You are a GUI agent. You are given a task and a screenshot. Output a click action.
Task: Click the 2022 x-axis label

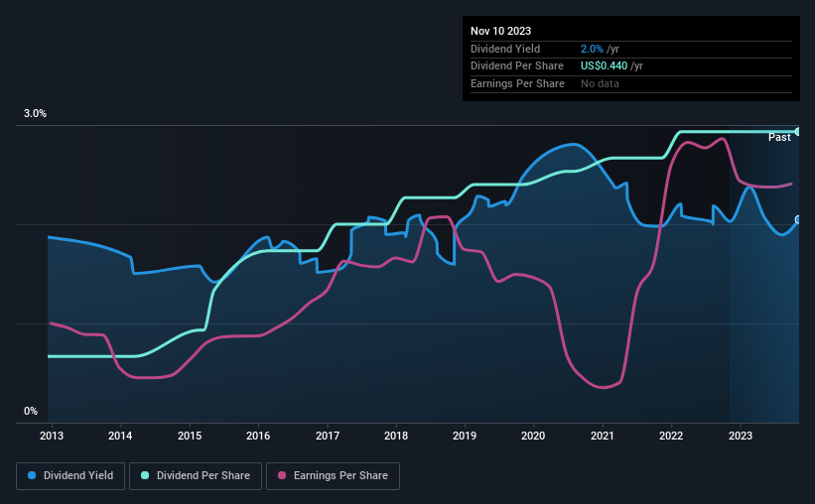[671, 436]
